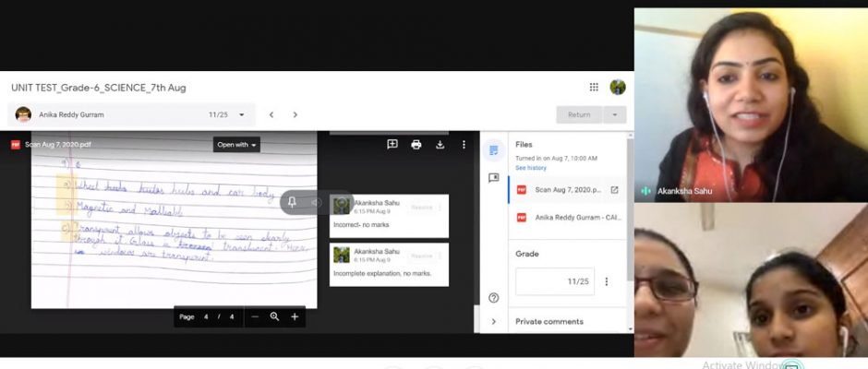Zoom in using the plus button

(295, 316)
